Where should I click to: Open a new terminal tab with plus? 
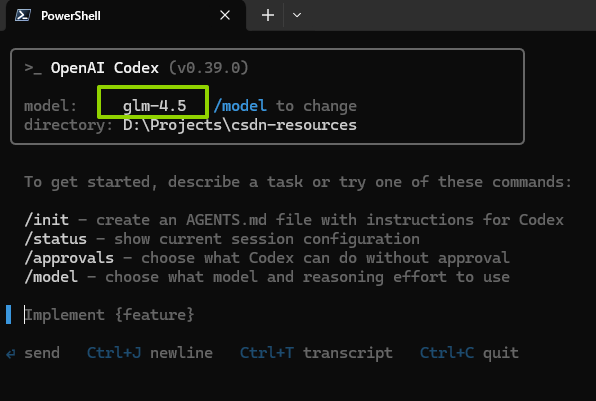pos(268,15)
